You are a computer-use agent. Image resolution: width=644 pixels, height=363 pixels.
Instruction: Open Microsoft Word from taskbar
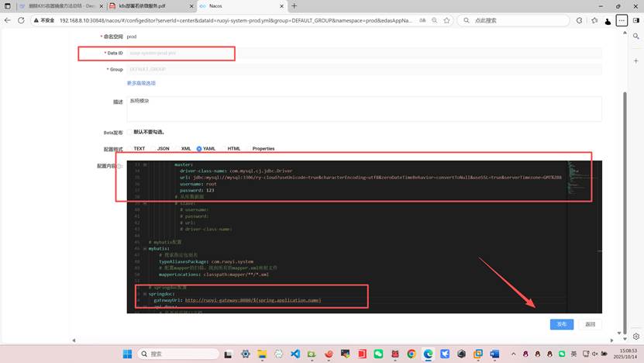[x=494, y=354]
